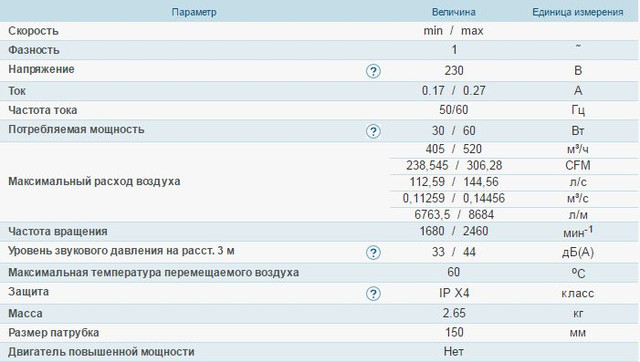Select the protection class value IP X4
The width and height of the screenshot is (640, 362).
click(454, 293)
